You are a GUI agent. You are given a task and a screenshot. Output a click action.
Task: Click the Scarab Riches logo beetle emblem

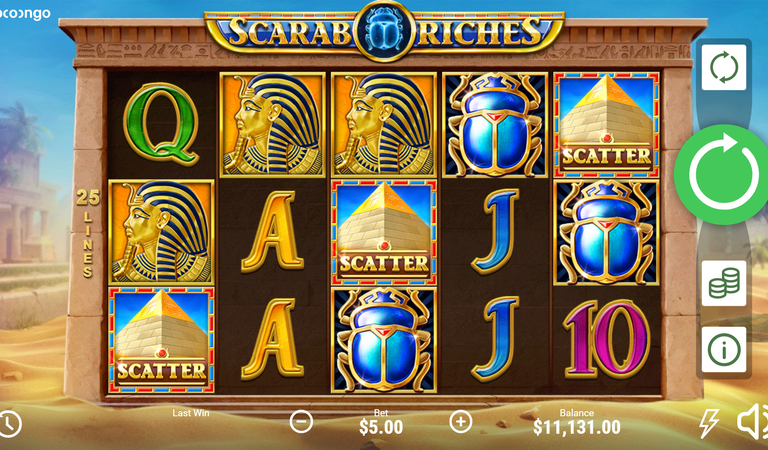click(384, 32)
